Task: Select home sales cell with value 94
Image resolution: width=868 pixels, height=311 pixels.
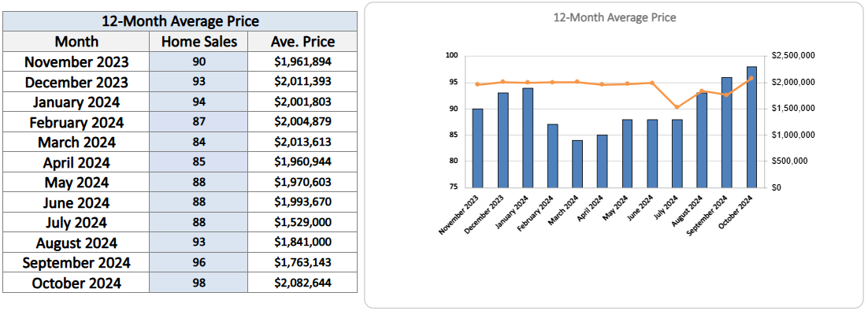Action: click(198, 102)
